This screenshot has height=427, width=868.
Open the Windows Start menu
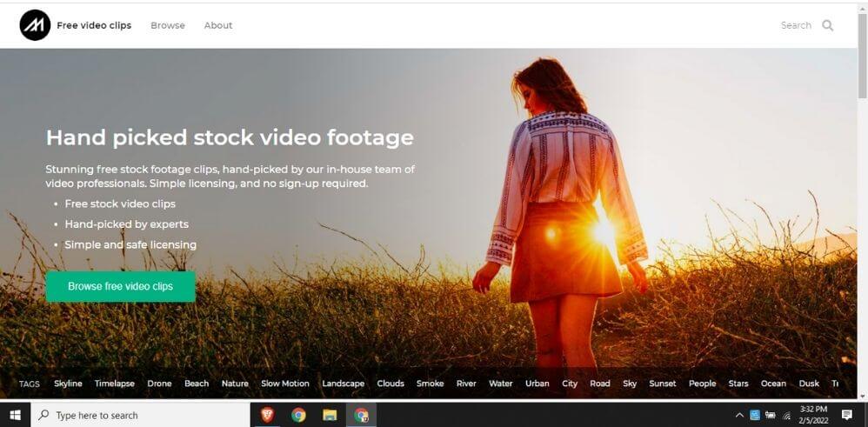tap(15, 415)
